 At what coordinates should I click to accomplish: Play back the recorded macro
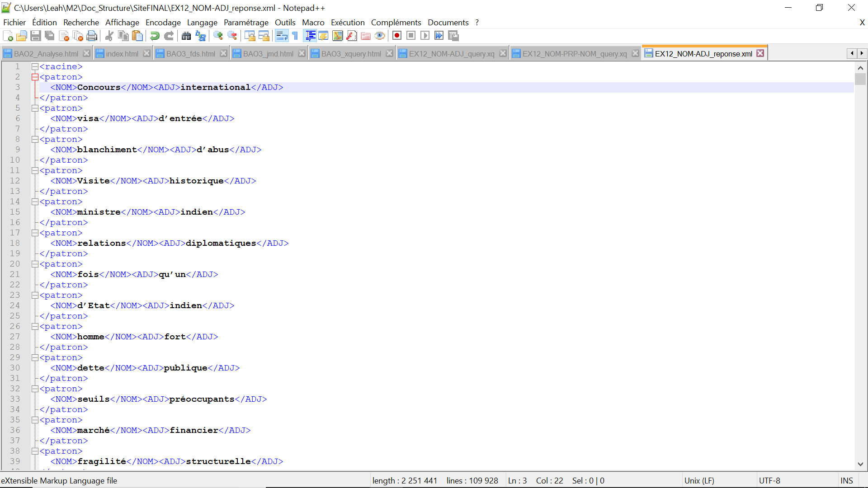tap(425, 36)
